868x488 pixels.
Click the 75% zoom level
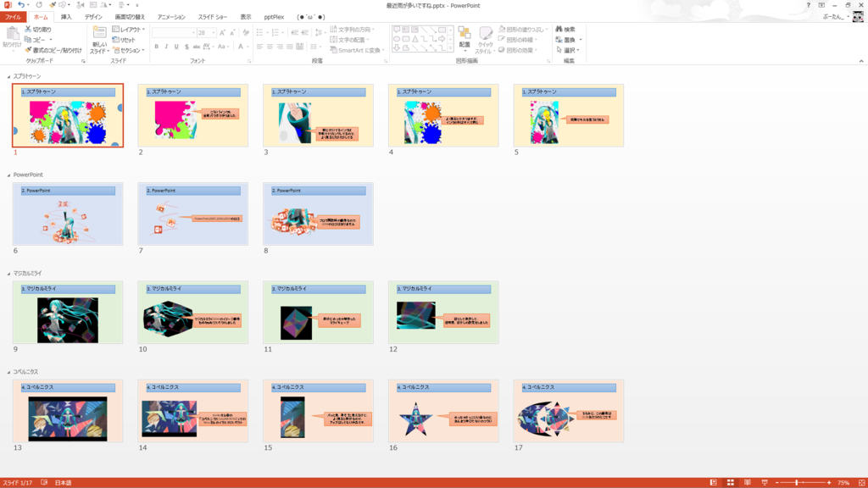(843, 483)
